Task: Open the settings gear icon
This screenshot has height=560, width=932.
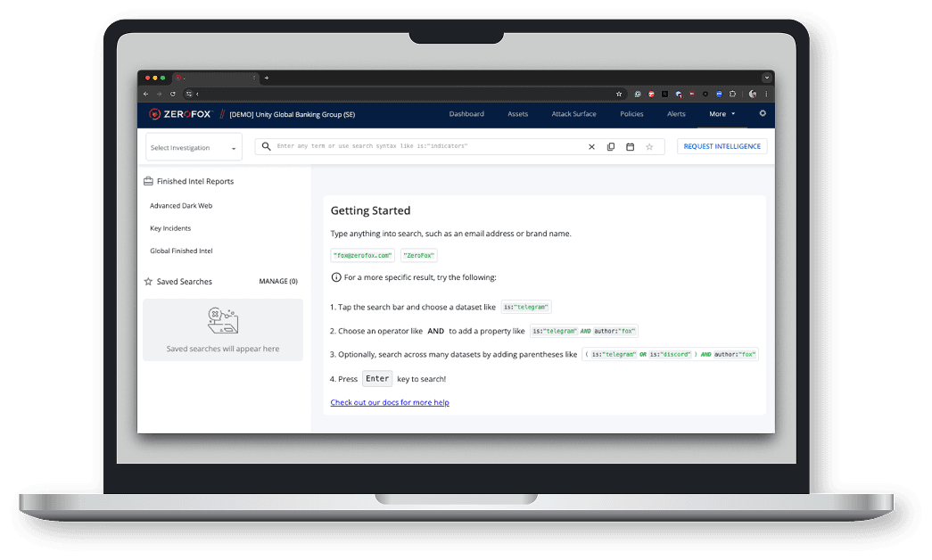Action: click(763, 114)
